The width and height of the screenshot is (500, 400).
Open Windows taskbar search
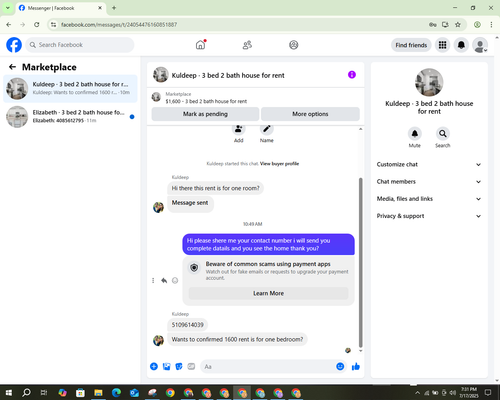(26, 393)
